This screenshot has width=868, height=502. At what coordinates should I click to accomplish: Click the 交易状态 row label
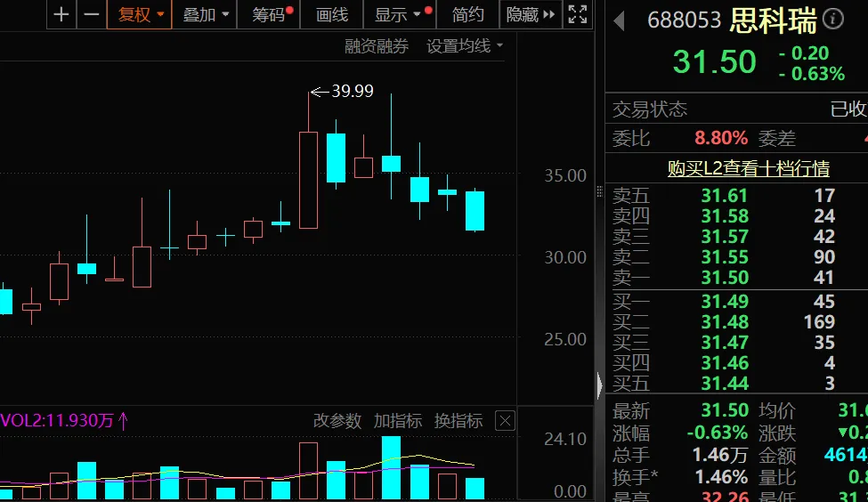(x=650, y=109)
